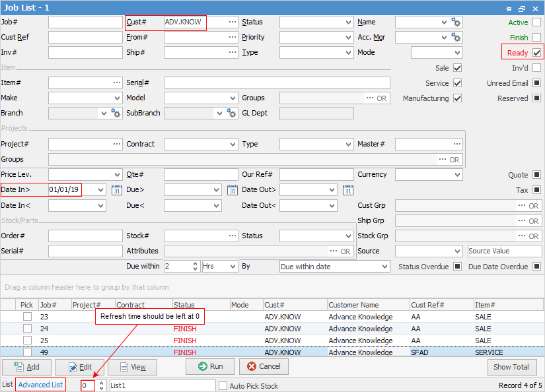This screenshot has height=392, width=545.
Task: Click the gear icon beside Acc. Mgr
Action: point(456,38)
